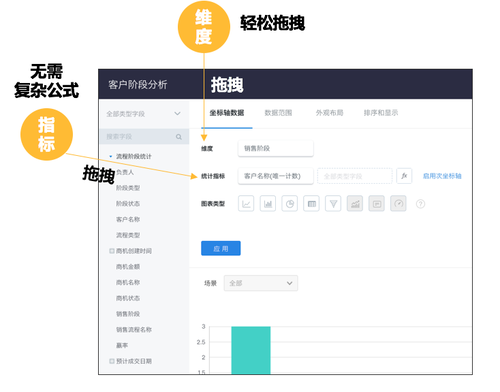This screenshot has width=500, height=392.
Task: Collapse the 流程阶段统计 group
Action: point(111,156)
